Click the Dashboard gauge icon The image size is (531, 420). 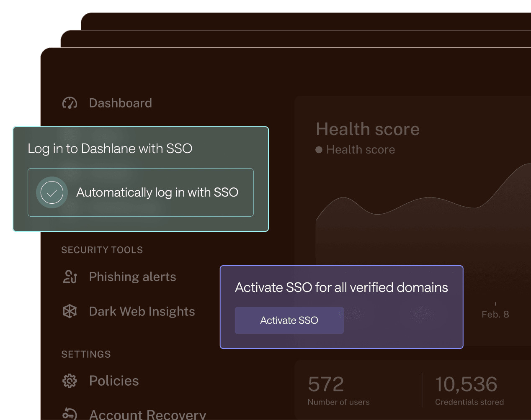pos(70,103)
